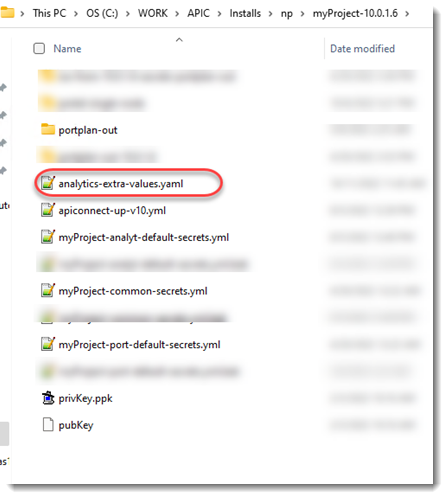Select the portplan-out folder icon

[x=48, y=129]
